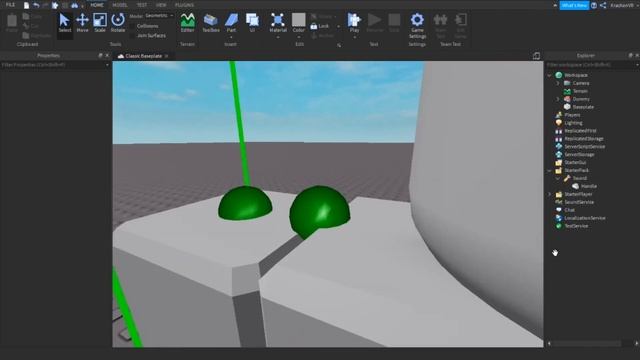Close the Properties panel
Viewport: 640px width, 360px height.
(x=107, y=56)
